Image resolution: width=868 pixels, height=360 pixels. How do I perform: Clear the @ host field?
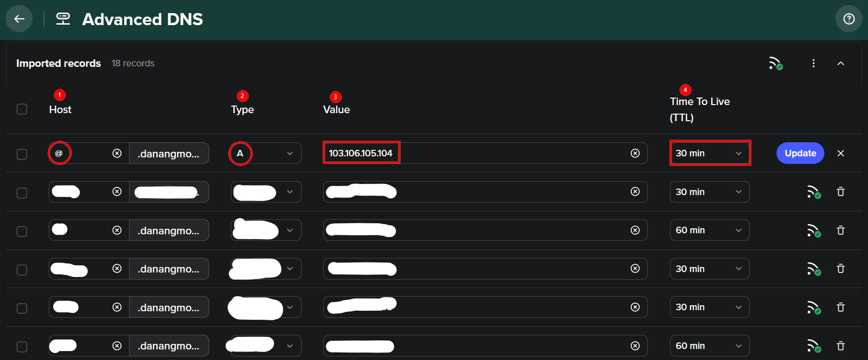[x=117, y=153]
